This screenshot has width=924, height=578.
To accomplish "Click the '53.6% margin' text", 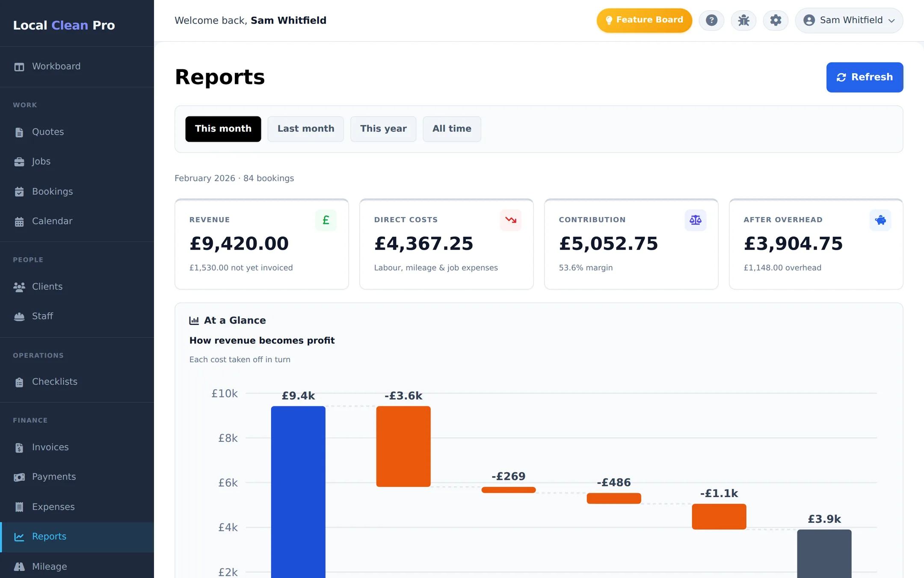I will [586, 268].
